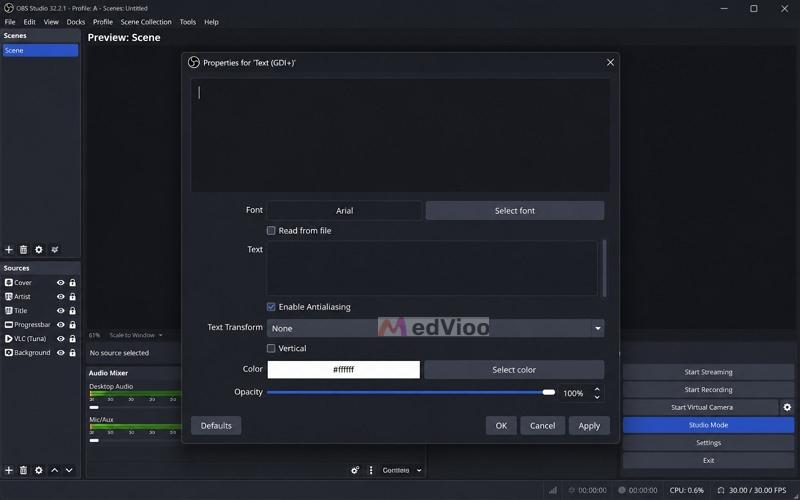Add a new scene with plus icon
The image size is (800, 500).
coord(9,249)
